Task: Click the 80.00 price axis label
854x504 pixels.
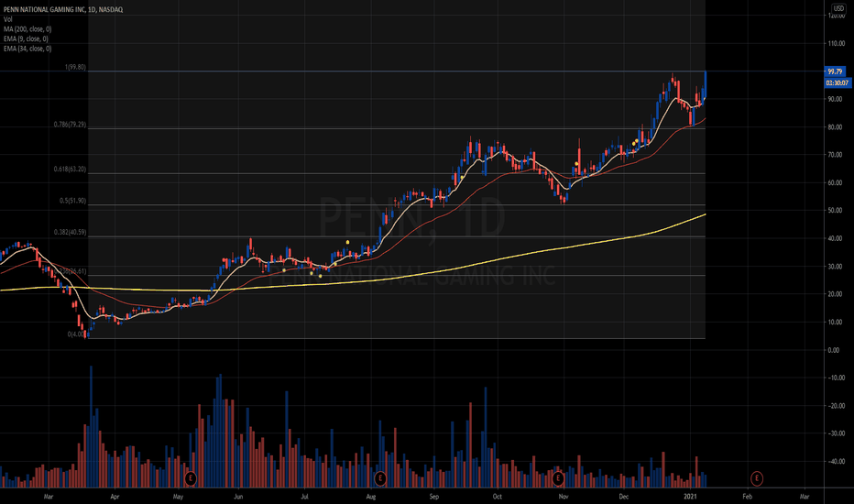Action: click(835, 127)
